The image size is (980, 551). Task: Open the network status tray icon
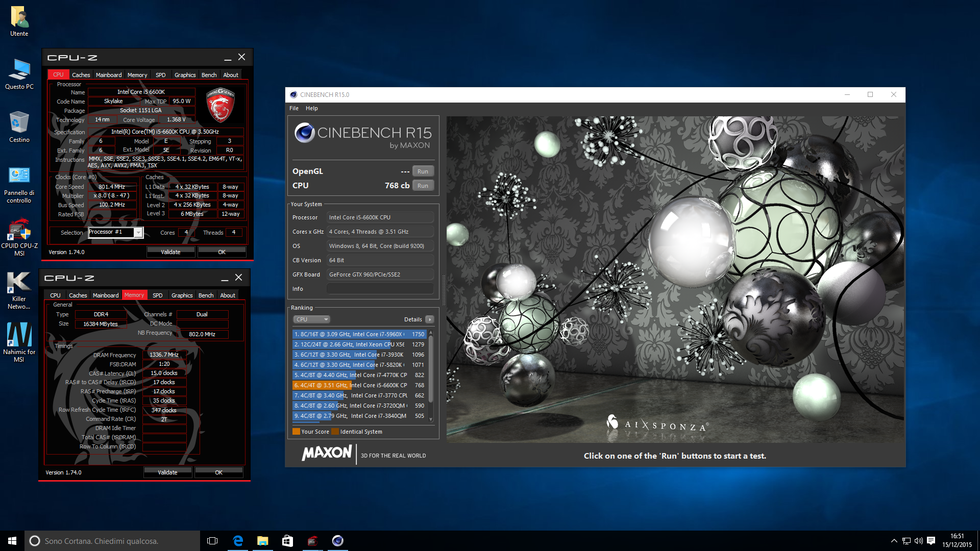pos(906,541)
